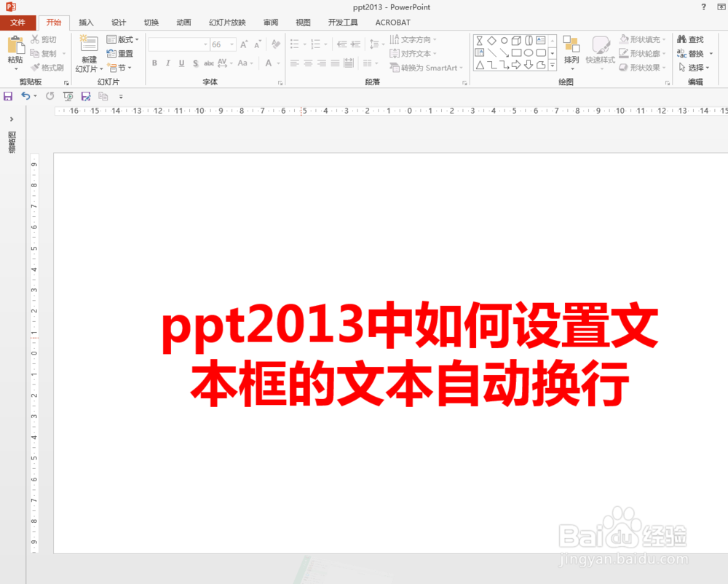The height and width of the screenshot is (584, 728).
Task: Select the right arrow shape in the gallery
Action: pyautogui.click(x=516, y=65)
